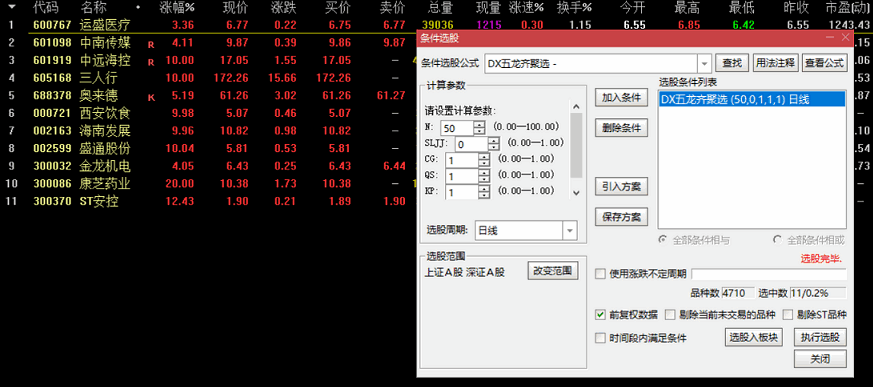This screenshot has width=873, height=387.
Task: Select 全部条件相或 radio button
Action: (778, 240)
